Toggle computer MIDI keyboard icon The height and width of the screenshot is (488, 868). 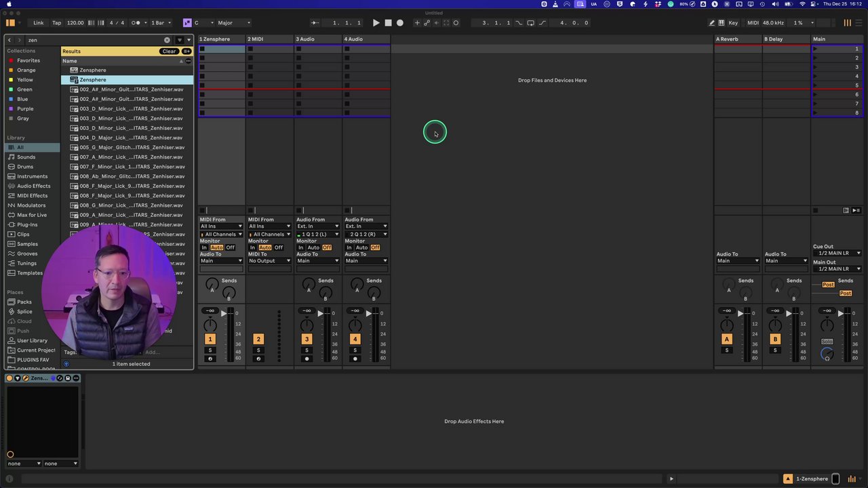721,23
